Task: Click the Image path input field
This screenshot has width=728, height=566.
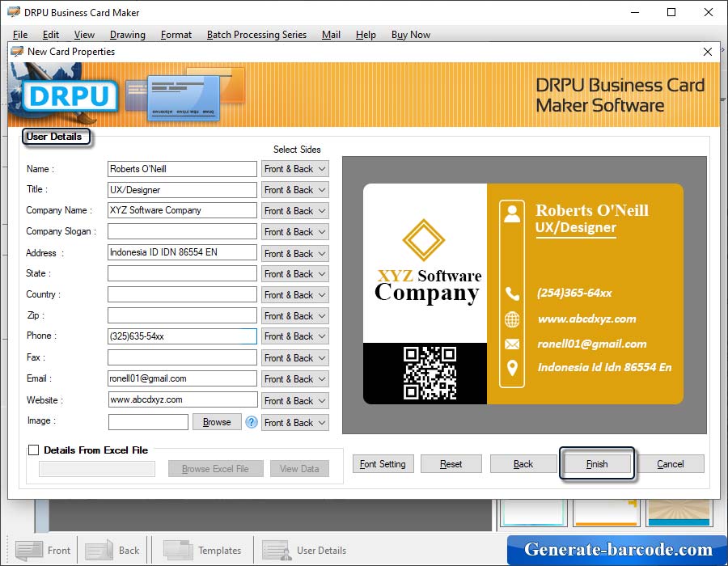Action: (148, 422)
